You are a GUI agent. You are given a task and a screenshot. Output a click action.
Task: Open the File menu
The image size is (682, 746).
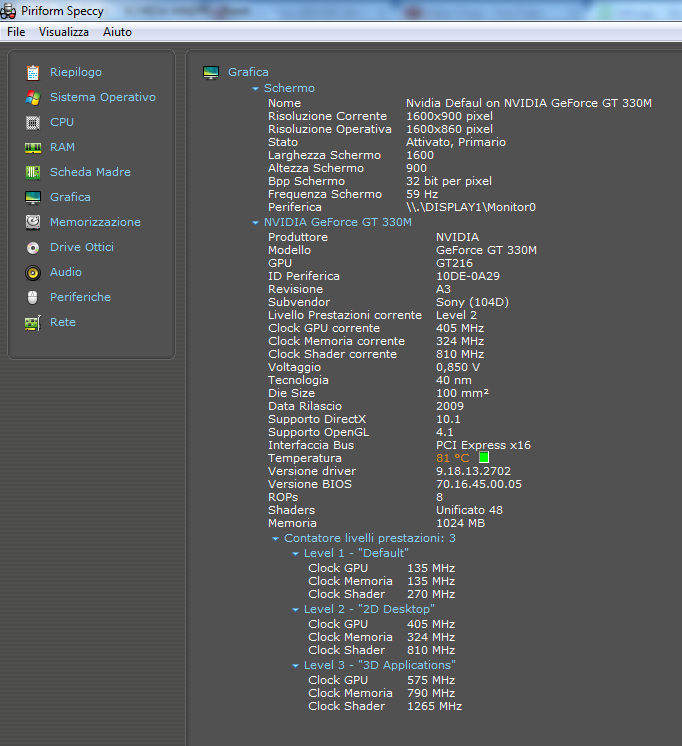tap(16, 32)
